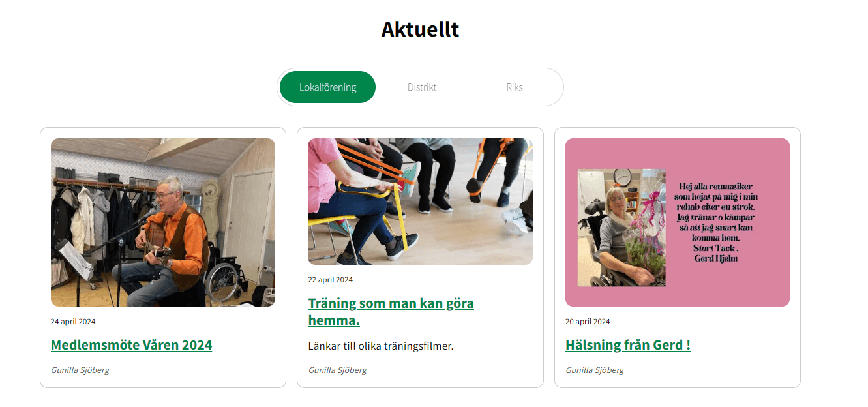Select the Lokalförening tab
The image size is (868, 407).
click(x=327, y=87)
